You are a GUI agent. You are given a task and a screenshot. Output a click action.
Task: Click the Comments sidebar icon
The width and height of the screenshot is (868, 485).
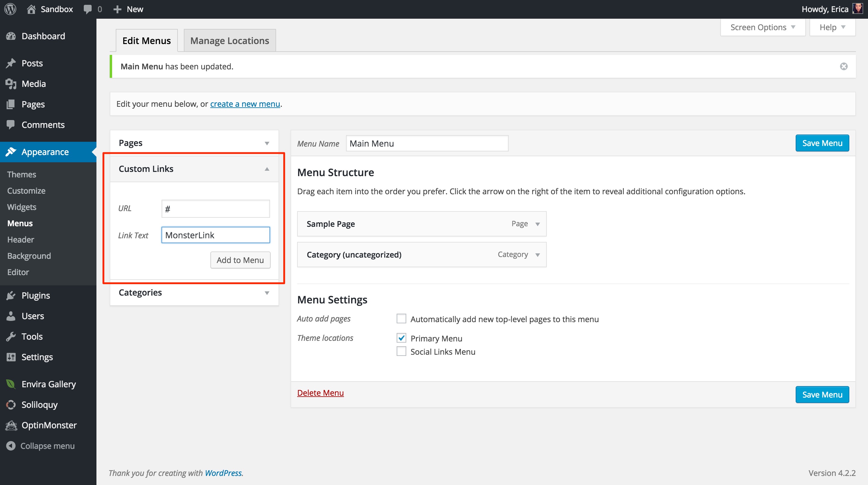click(11, 124)
